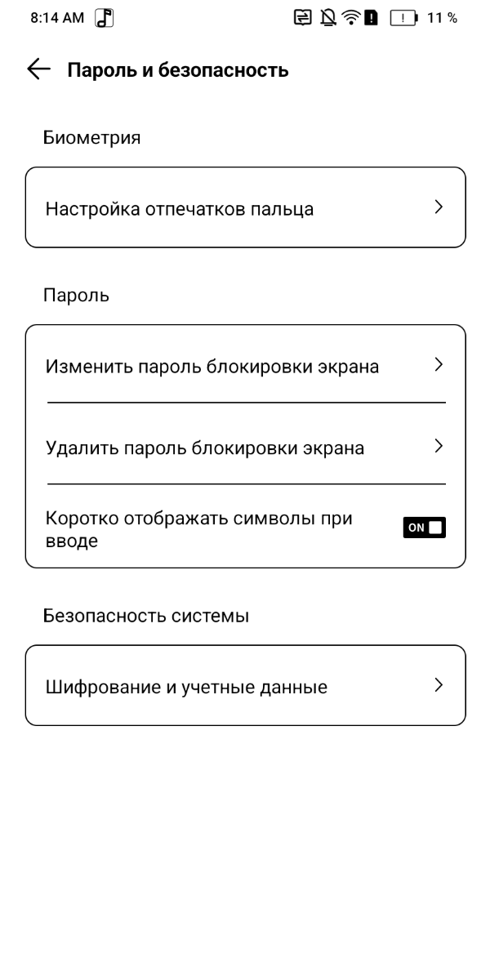
Task: Tap the 8:14 AM clock
Action: pos(57,18)
